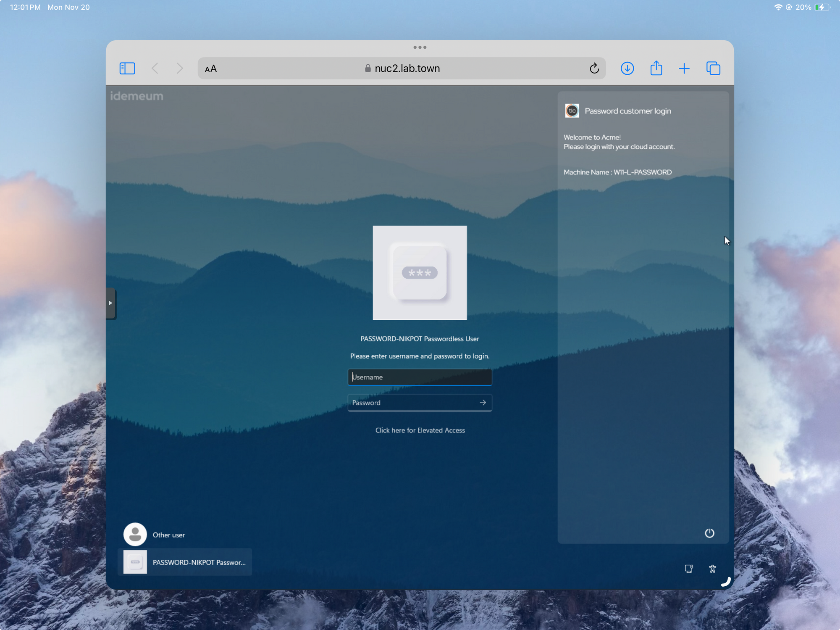Show the tab overview
Image resolution: width=840 pixels, height=630 pixels.
pos(713,68)
